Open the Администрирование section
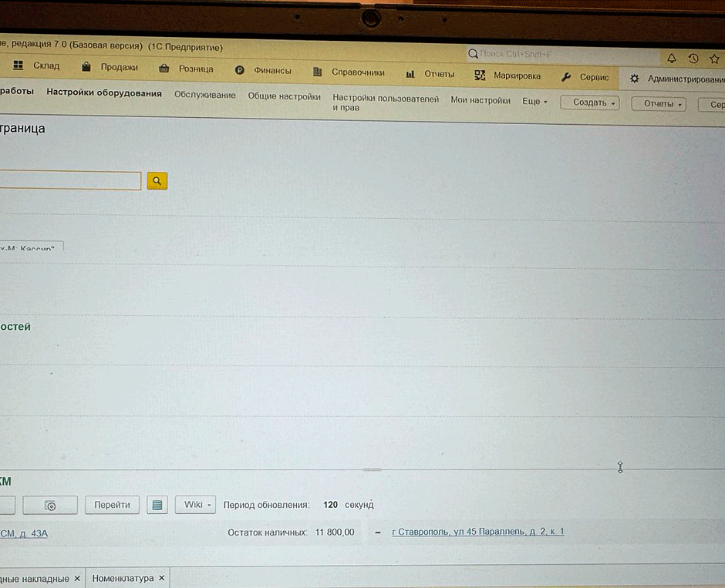This screenshot has height=588, width=725. pos(686,79)
